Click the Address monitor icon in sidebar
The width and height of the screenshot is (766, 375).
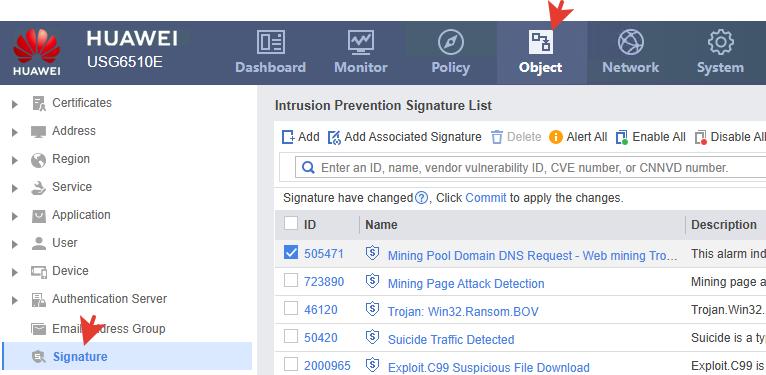pyautogui.click(x=39, y=132)
